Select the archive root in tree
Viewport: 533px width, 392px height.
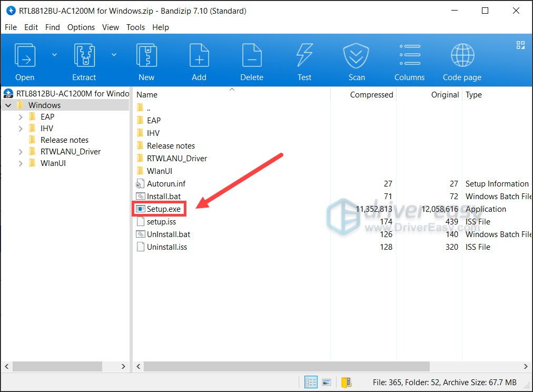click(x=66, y=93)
